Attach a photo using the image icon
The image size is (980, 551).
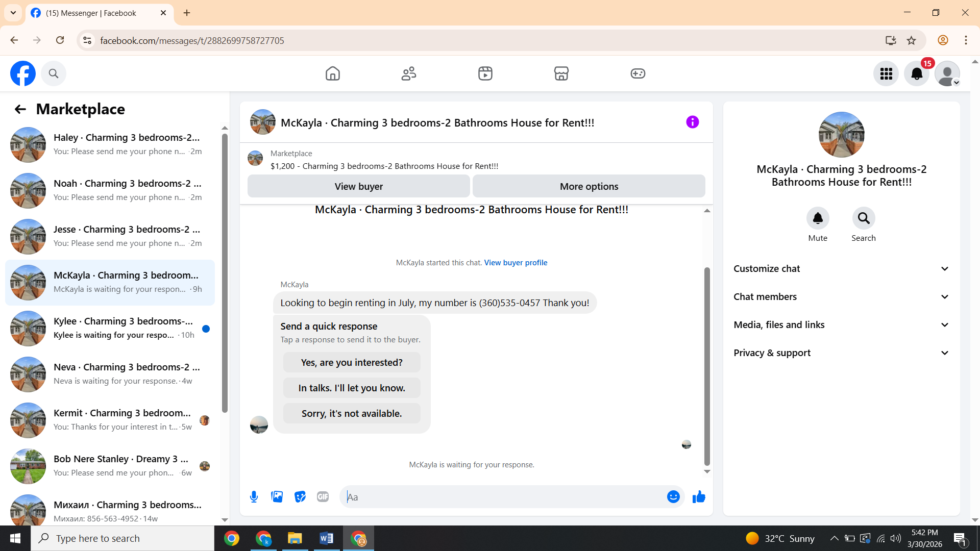coord(277,497)
